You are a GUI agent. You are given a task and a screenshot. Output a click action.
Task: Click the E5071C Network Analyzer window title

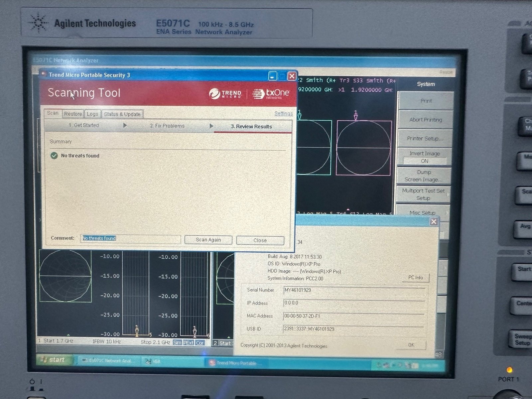pyautogui.click(x=66, y=60)
